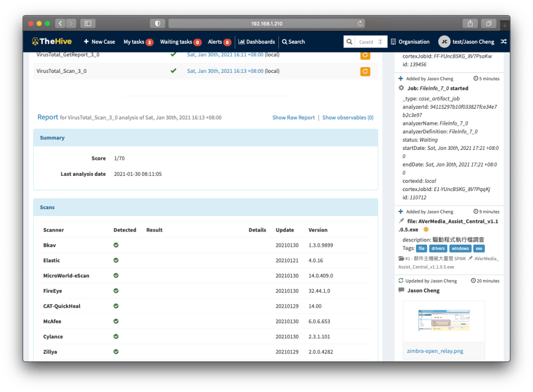Rerun the VirusTotal_GetReport_3_0 analyzer with orange refresh icon
The image size is (533, 392).
pos(365,55)
